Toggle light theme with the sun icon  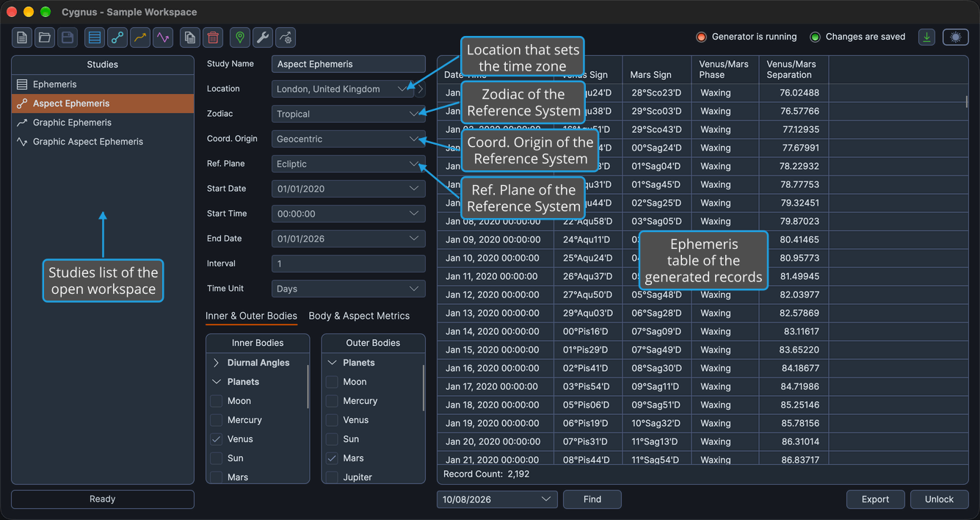(x=956, y=37)
